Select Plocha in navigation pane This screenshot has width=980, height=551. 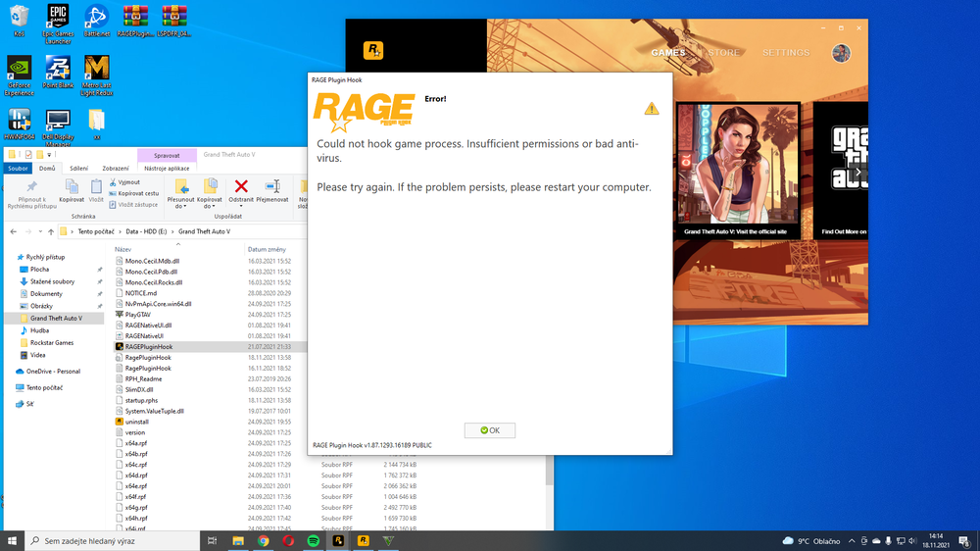39,270
